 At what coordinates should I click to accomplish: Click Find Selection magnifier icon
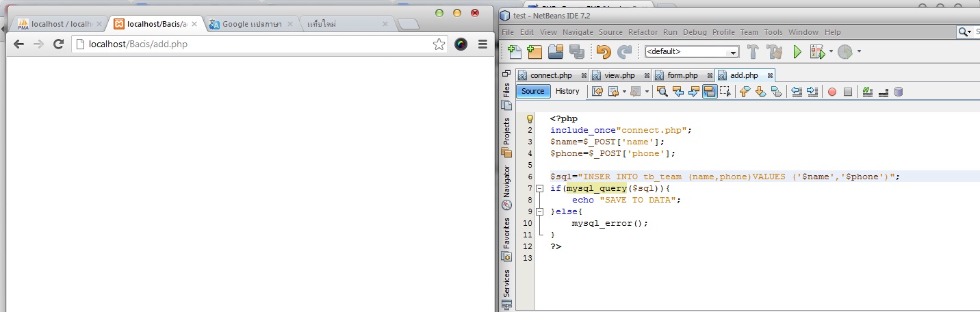click(x=662, y=91)
